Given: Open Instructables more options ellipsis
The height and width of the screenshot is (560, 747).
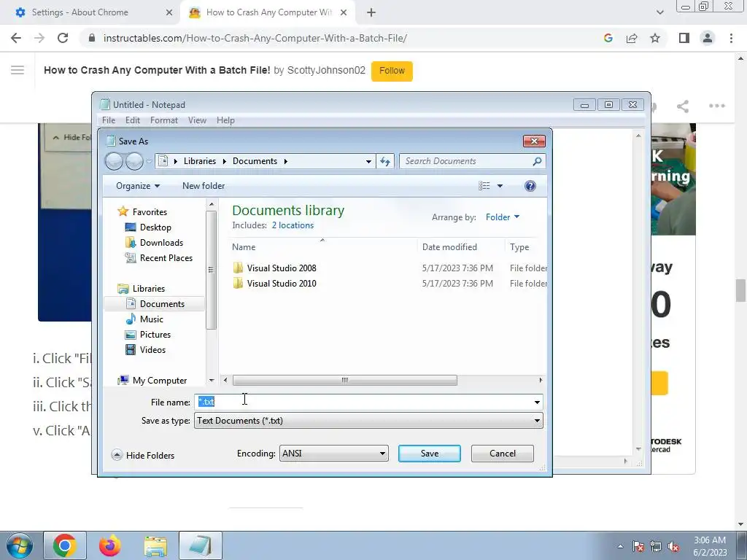Looking at the screenshot, I should click(x=717, y=106).
